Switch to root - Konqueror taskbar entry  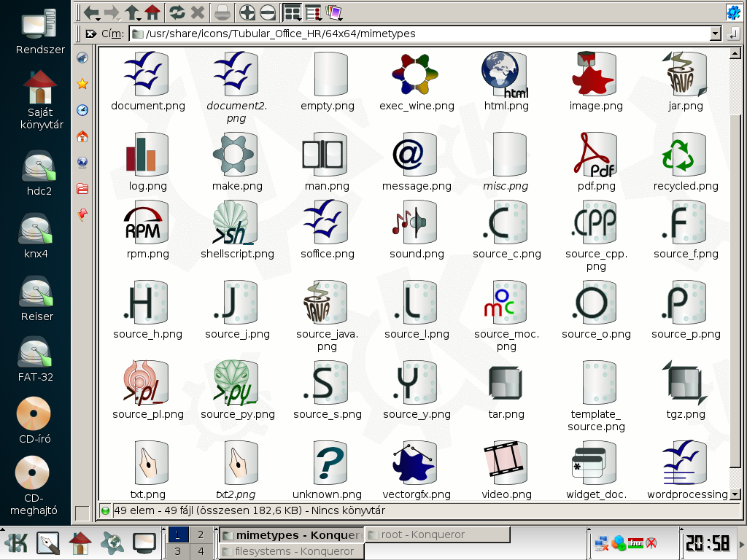click(437, 534)
